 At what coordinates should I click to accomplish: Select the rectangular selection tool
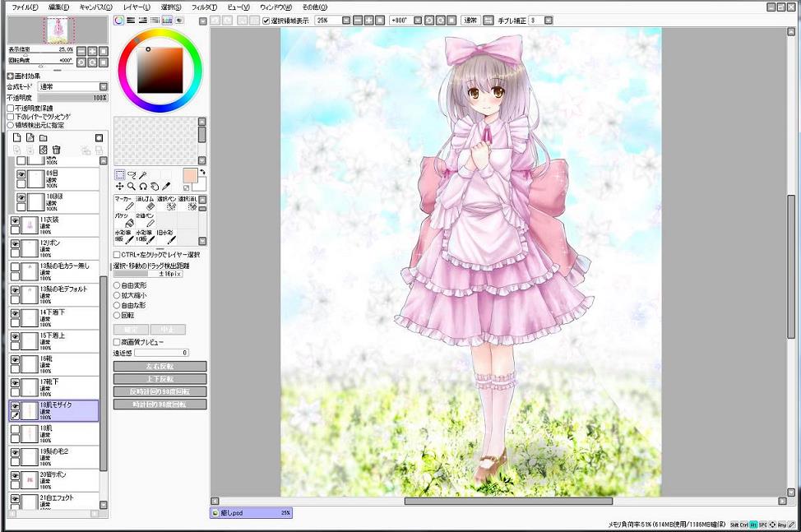pyautogui.click(x=119, y=175)
